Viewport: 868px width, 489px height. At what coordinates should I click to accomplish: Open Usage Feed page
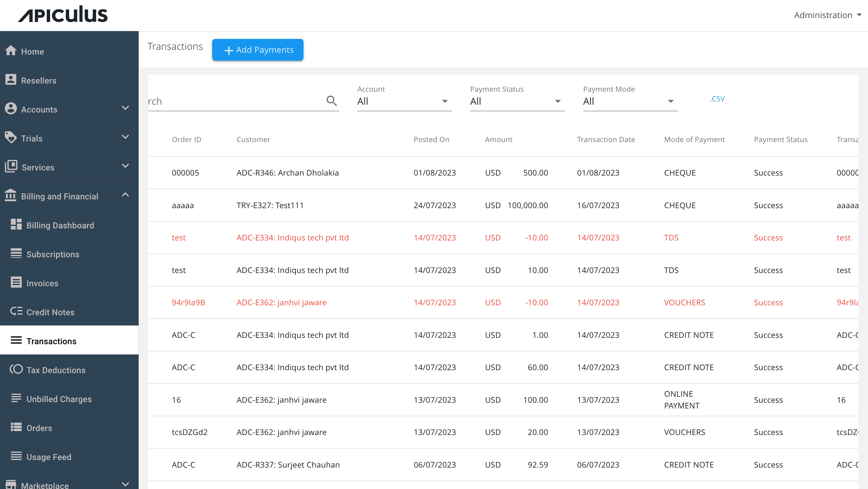click(69, 457)
